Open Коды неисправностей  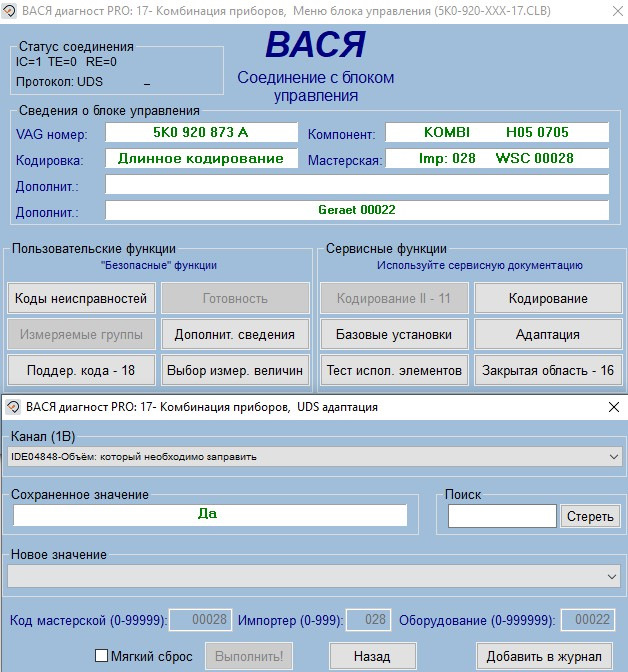click(81, 298)
